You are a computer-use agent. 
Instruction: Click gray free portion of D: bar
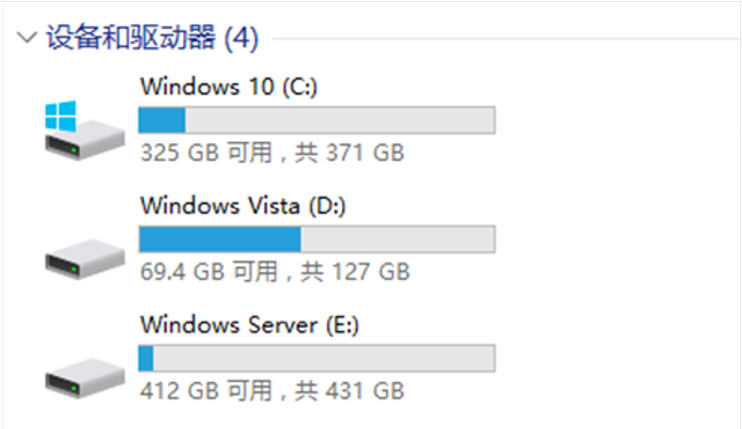point(398,239)
